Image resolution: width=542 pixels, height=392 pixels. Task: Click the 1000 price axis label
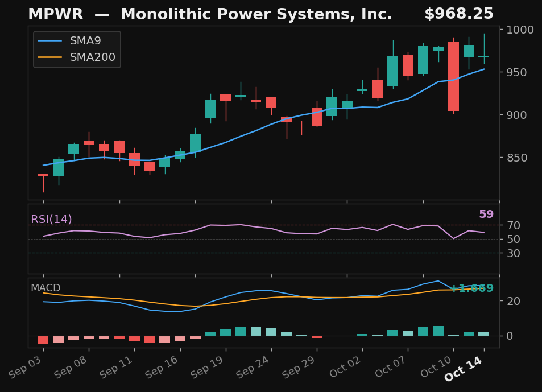click(x=520, y=30)
